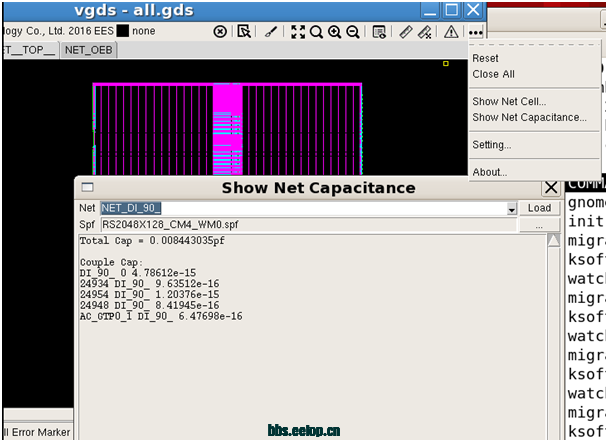
Task: Select Show Net Capacitance... menu entry
Action: pos(529,117)
